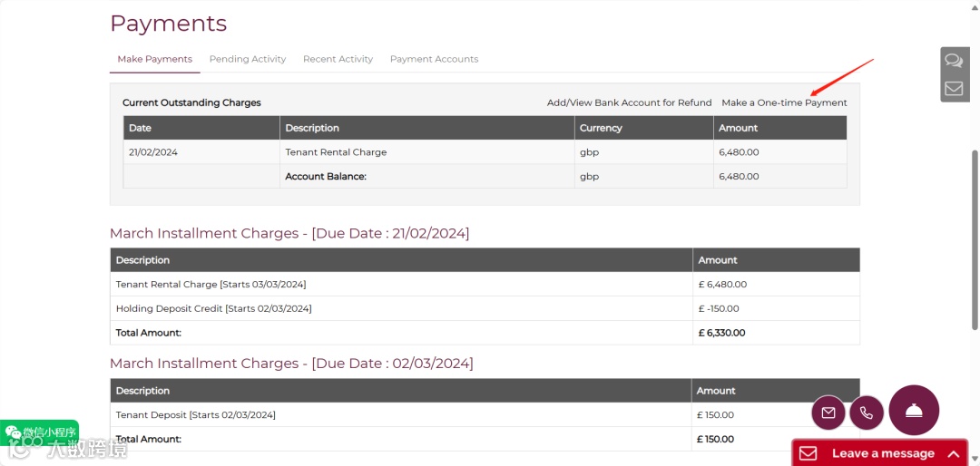Go to Payment Accounts tab
Screen dimensions: 980x466
point(435,59)
